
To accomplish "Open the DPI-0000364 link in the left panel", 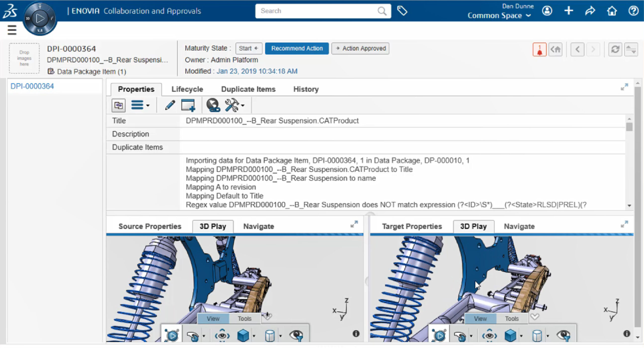I will pos(32,86).
